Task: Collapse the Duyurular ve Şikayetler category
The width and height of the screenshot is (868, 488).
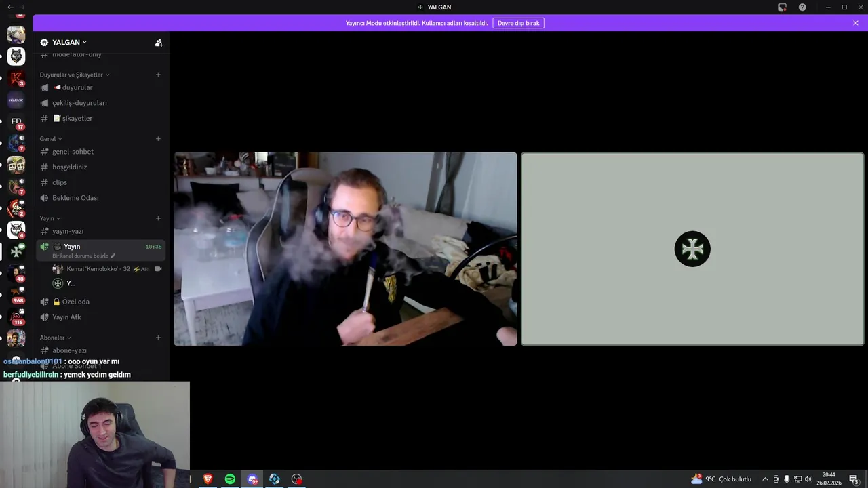Action: click(x=75, y=75)
